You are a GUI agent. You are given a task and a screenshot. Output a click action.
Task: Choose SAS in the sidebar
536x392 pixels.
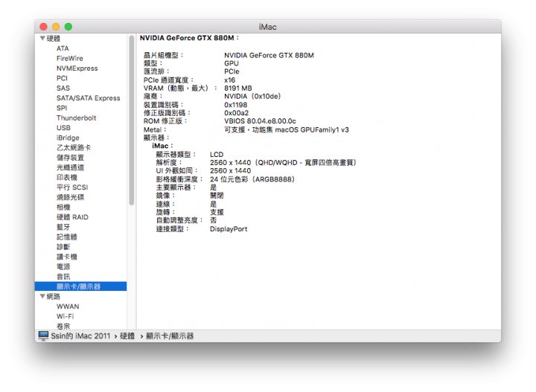pos(63,88)
